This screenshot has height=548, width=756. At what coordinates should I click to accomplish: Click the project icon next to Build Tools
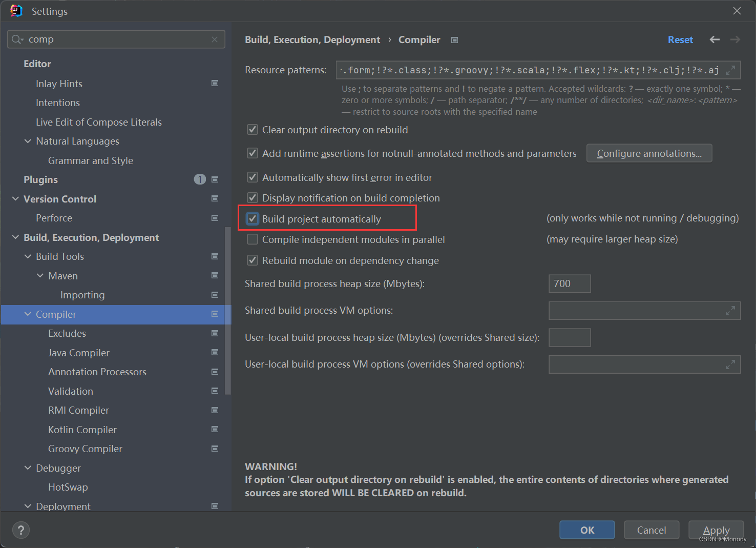click(215, 256)
